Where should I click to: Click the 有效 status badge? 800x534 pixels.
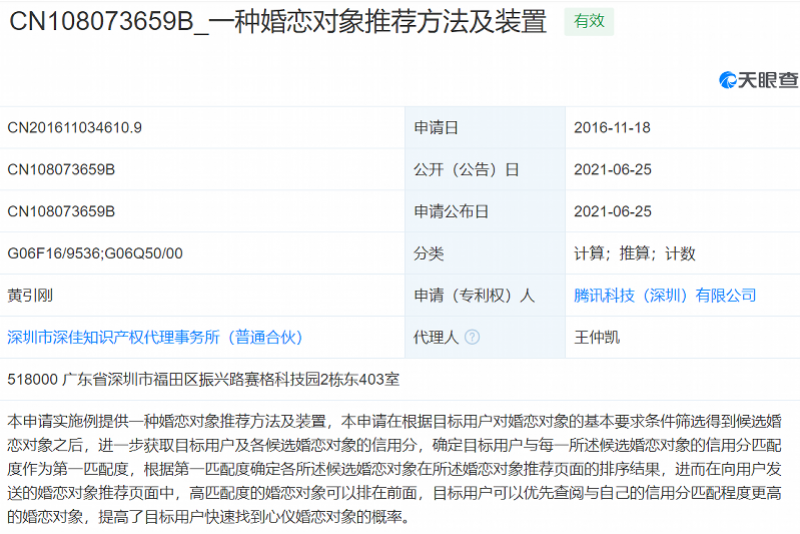click(589, 21)
